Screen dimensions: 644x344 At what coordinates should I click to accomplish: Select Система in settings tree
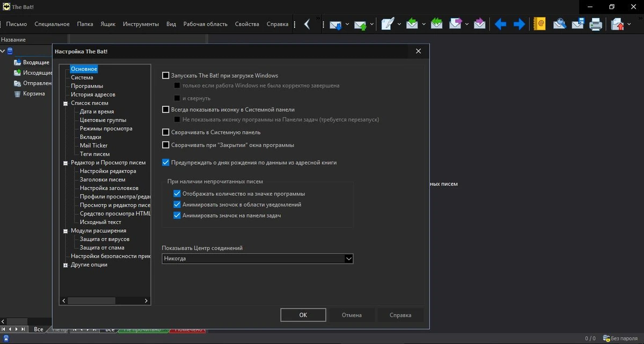tap(82, 77)
